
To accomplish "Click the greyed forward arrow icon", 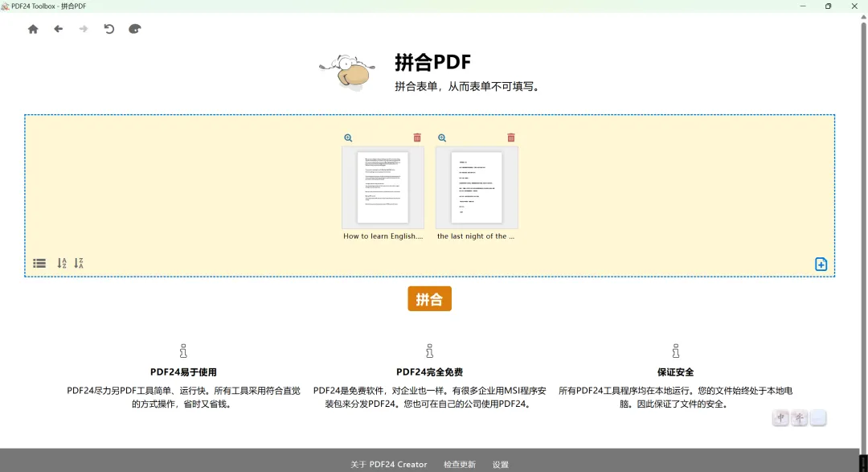I will (x=84, y=29).
